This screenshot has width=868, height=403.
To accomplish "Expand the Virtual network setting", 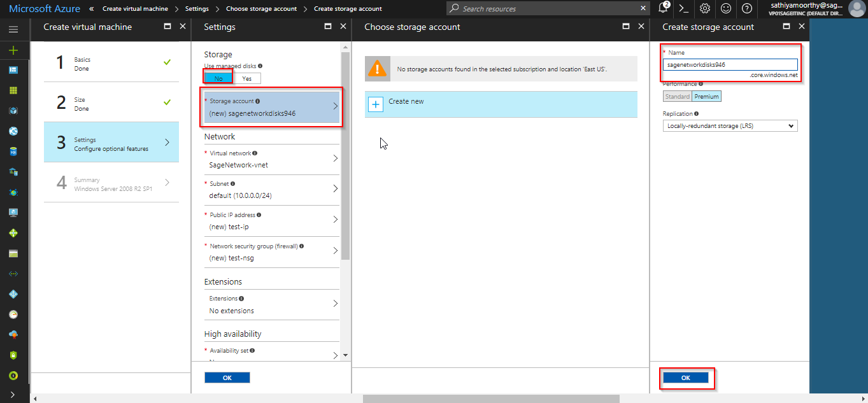I will [273, 159].
